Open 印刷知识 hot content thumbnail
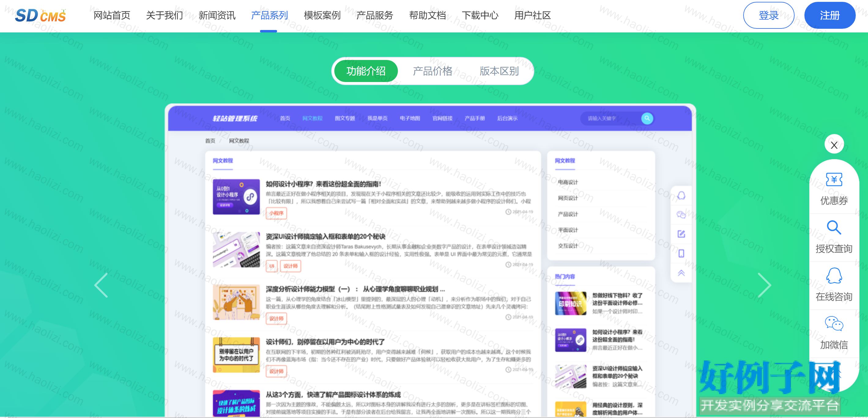The image size is (868, 418). coord(570,303)
